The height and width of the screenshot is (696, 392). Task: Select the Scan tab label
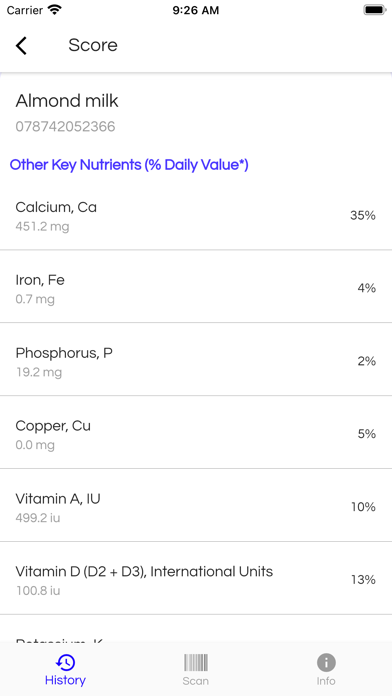click(x=196, y=681)
